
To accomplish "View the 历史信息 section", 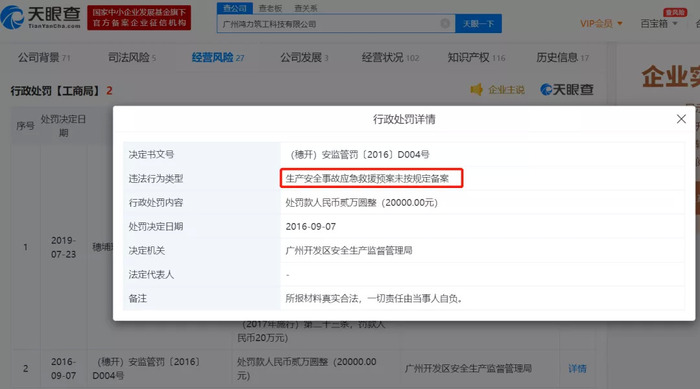I will (x=562, y=57).
